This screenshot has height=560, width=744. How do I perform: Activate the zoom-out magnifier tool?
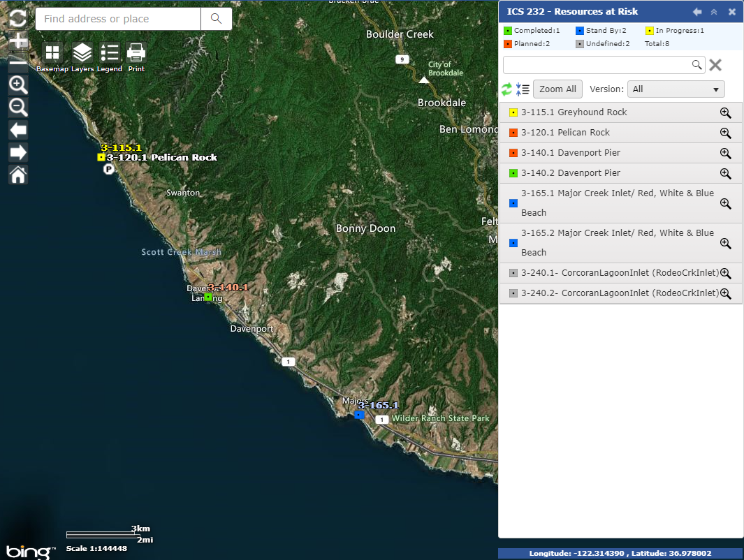coord(18,108)
